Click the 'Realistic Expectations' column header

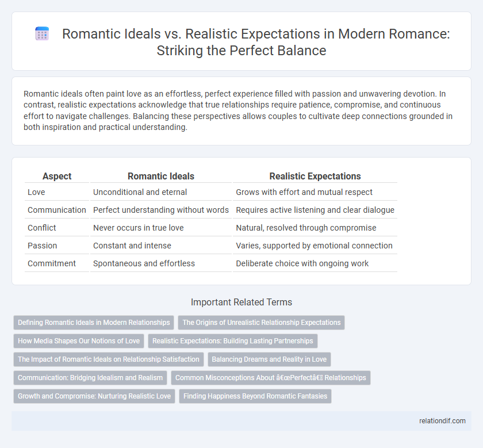pos(315,176)
